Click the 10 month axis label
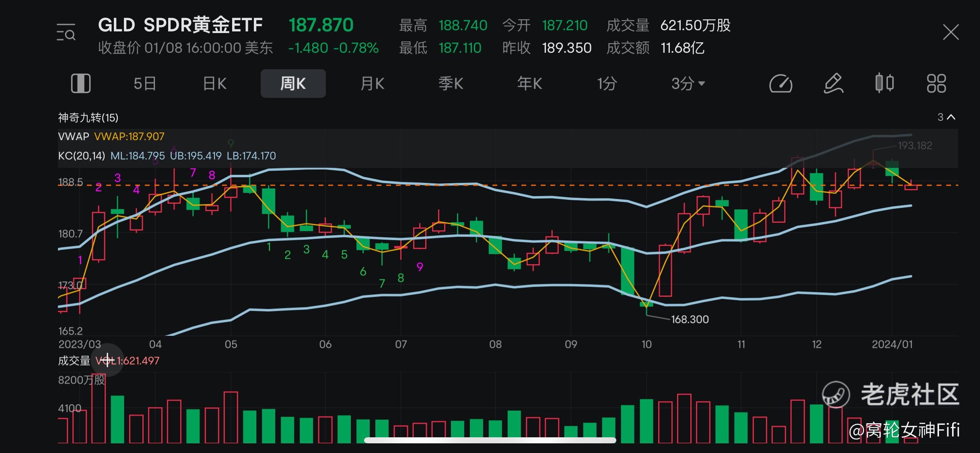This screenshot has height=453, width=980. pos(646,344)
